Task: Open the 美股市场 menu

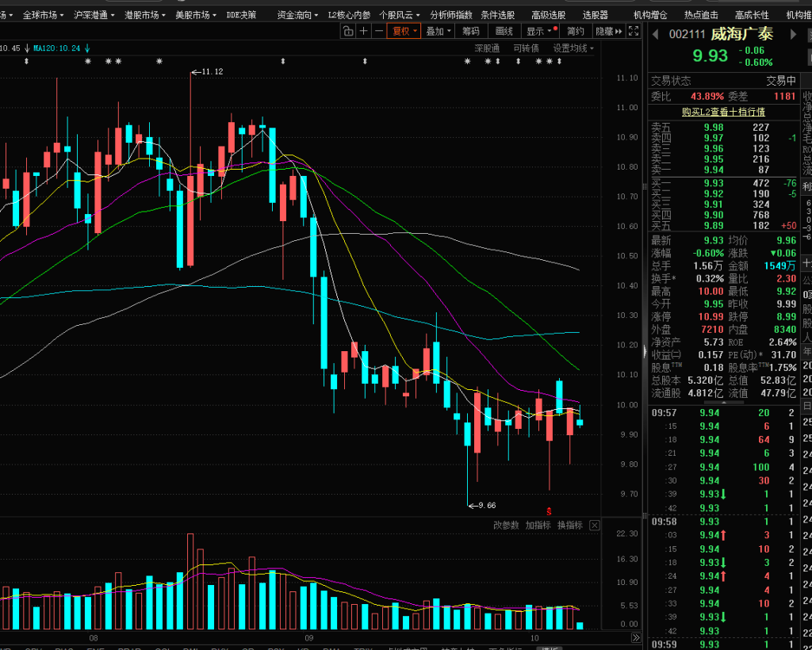Action: click(x=196, y=15)
